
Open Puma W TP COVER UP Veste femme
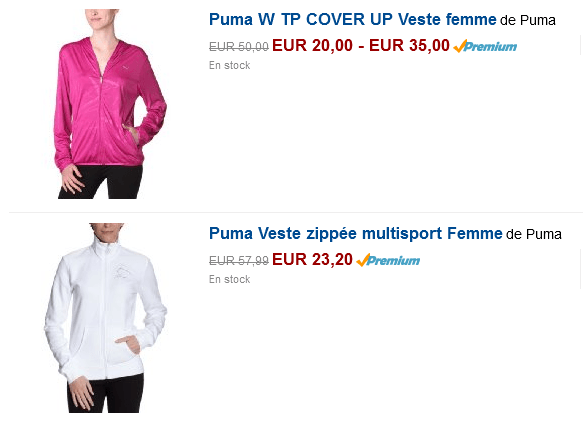(x=352, y=19)
